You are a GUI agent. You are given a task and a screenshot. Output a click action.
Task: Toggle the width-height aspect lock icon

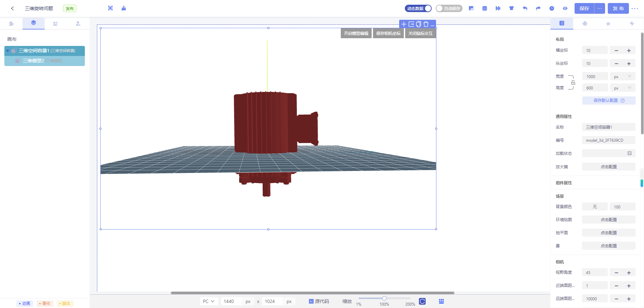click(x=573, y=82)
